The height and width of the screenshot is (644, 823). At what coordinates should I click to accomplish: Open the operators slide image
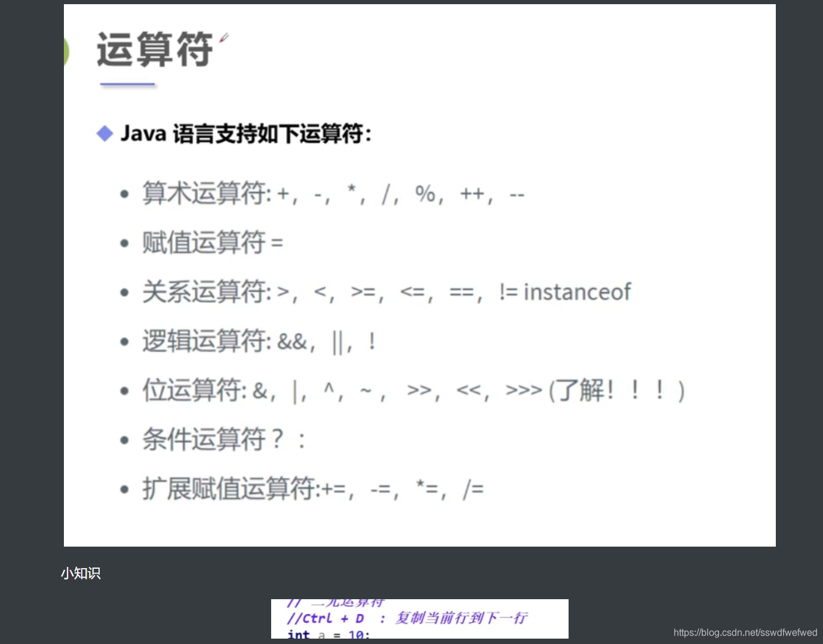click(420, 275)
